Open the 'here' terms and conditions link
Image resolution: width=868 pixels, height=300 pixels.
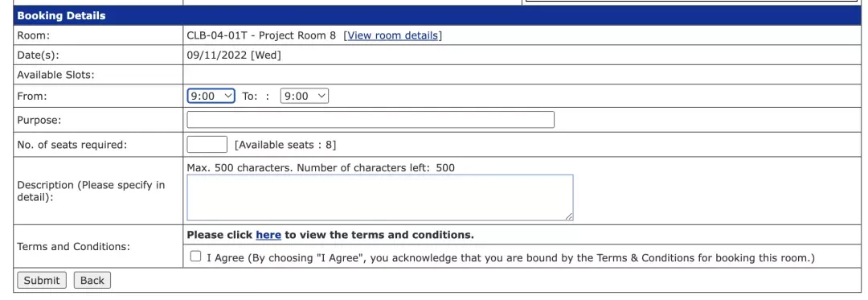[x=268, y=235]
